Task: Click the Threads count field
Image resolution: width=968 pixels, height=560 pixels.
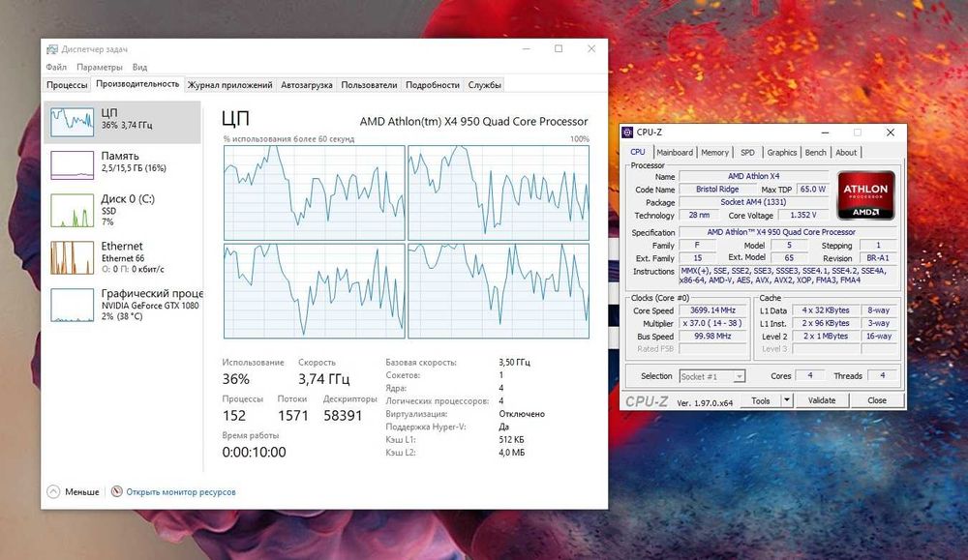Action: [882, 375]
